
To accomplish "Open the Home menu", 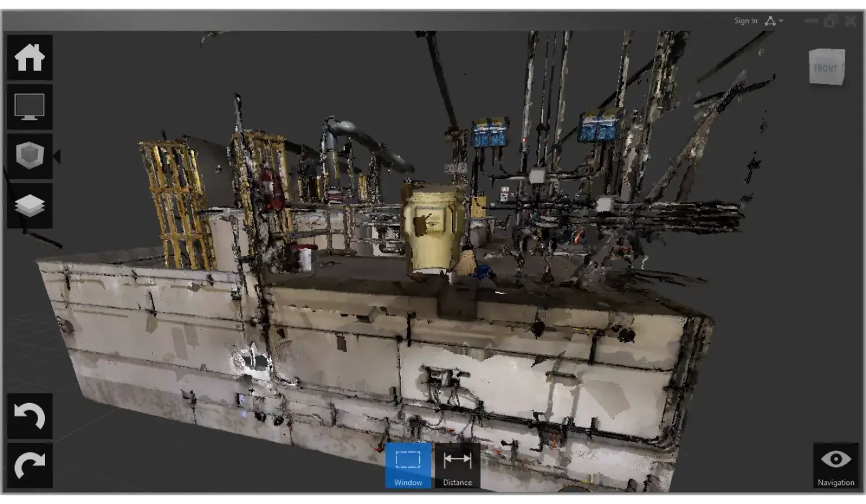I will pos(29,57).
